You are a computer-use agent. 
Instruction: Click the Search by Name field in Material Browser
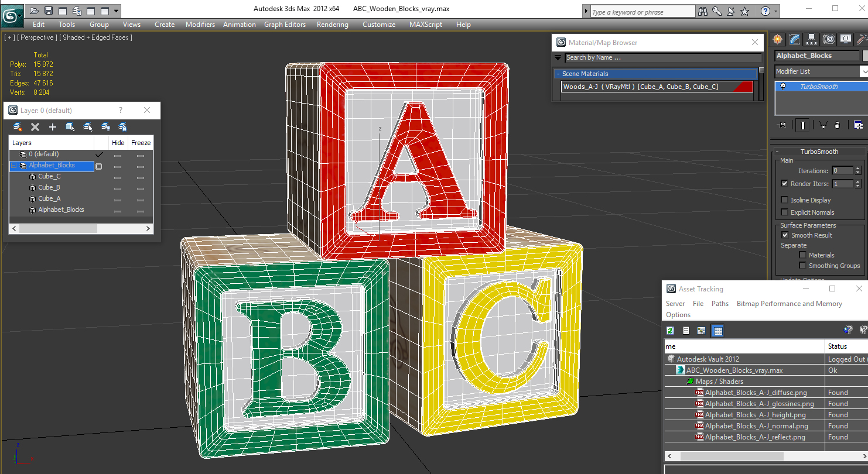(663, 57)
